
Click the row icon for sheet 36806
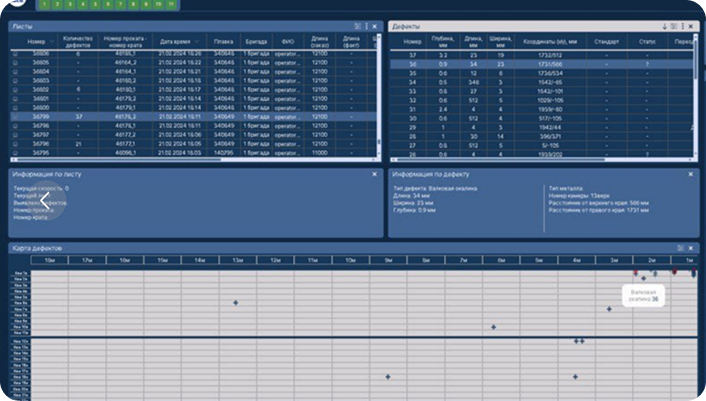point(15,54)
